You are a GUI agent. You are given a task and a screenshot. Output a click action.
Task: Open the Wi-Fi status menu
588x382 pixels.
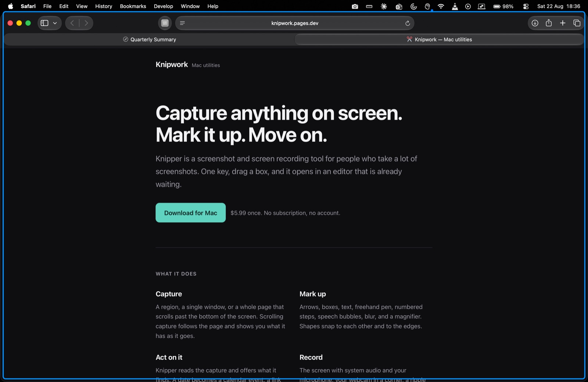pos(441,6)
